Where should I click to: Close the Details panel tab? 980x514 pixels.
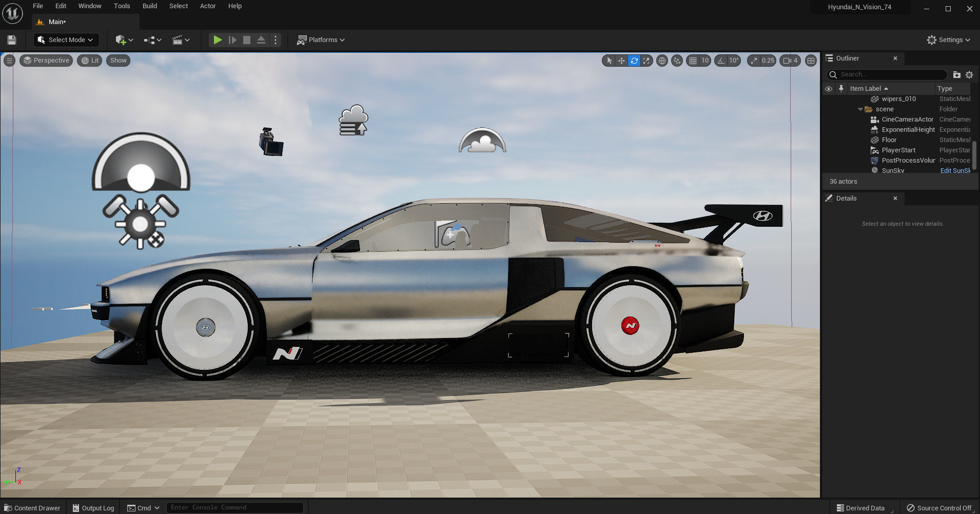[x=895, y=199]
